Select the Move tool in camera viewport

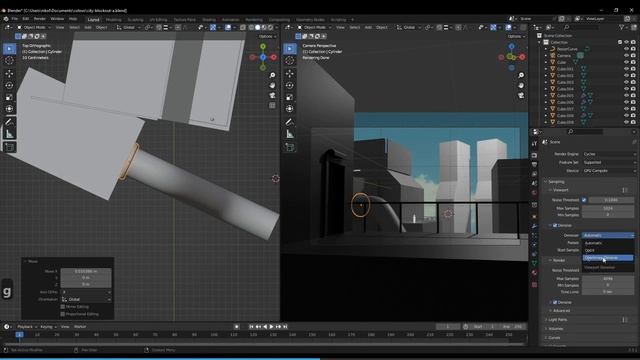point(290,74)
